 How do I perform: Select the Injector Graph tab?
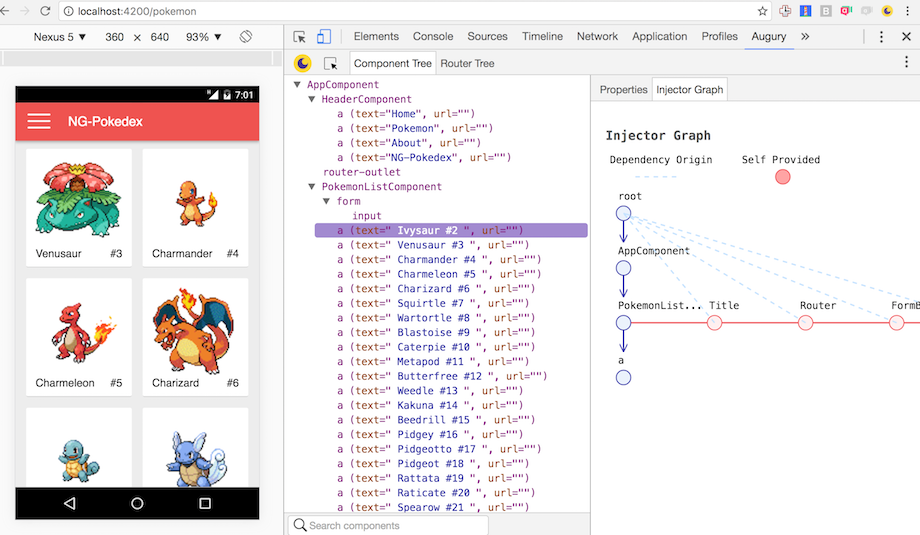(689, 90)
